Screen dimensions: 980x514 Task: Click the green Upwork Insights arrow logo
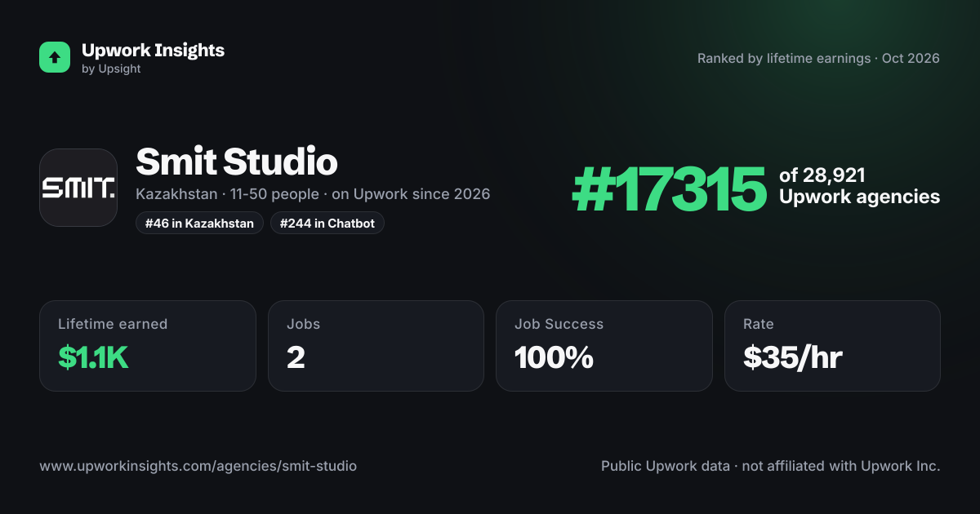[55, 57]
